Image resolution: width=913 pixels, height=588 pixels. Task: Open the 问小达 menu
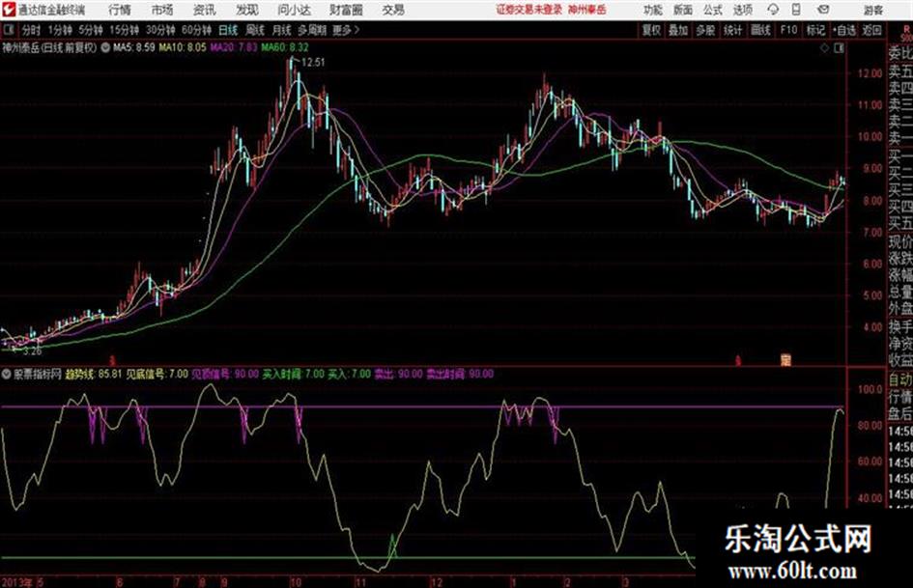pyautogui.click(x=295, y=10)
